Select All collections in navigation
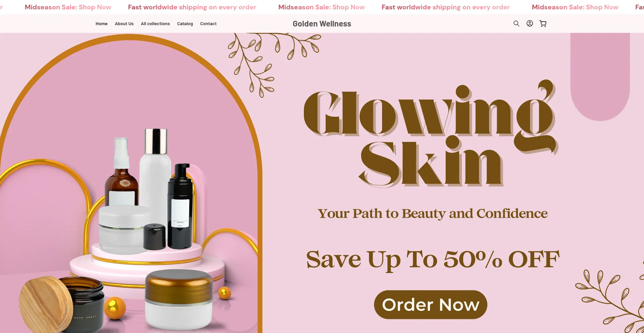 (x=155, y=24)
